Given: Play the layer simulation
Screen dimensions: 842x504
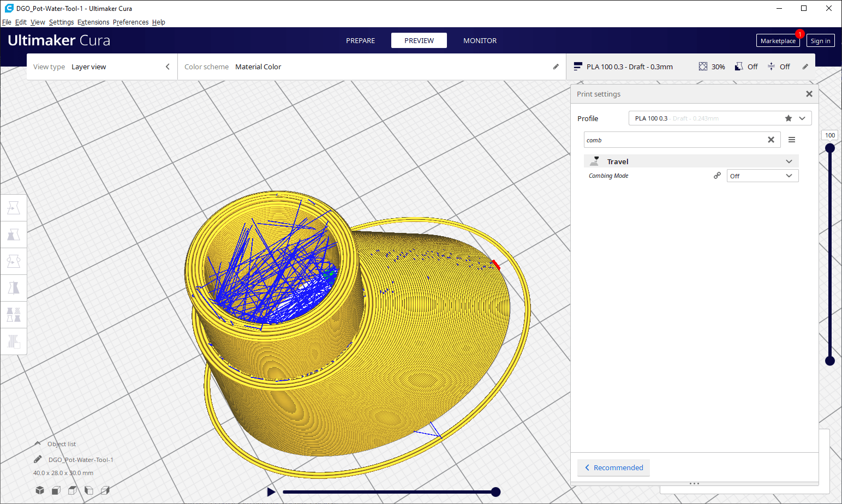Looking at the screenshot, I should click(x=271, y=492).
